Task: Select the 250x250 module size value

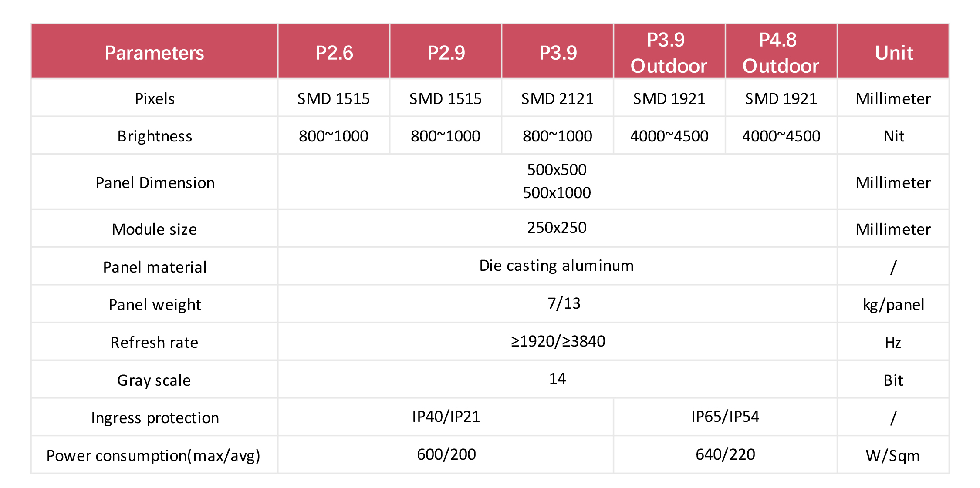Action: point(557,228)
